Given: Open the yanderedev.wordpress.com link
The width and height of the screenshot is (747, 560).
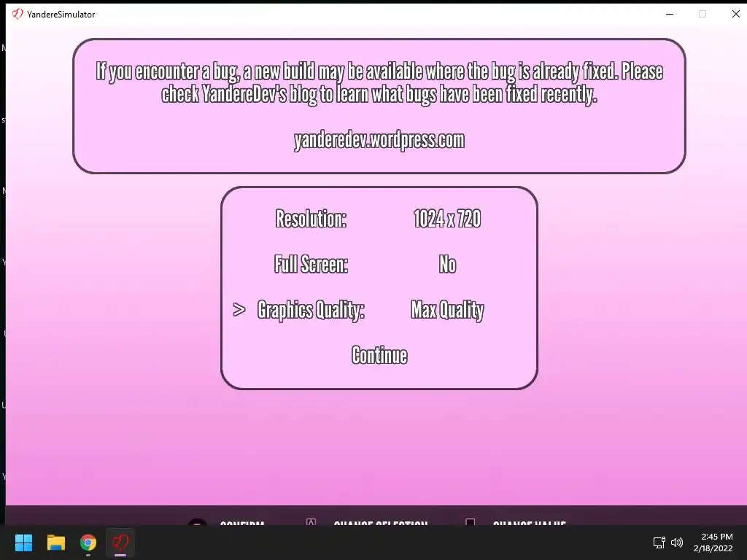Looking at the screenshot, I should point(379,141).
